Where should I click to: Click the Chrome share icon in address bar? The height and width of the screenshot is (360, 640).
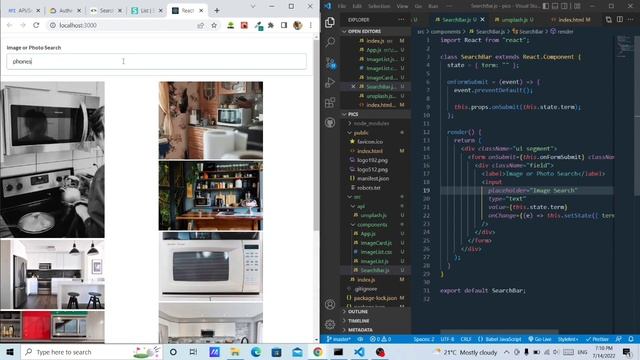point(200,25)
